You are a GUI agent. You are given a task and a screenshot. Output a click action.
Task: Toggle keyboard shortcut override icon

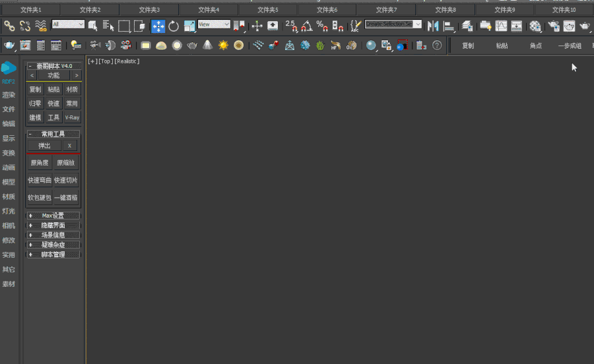(x=273, y=26)
